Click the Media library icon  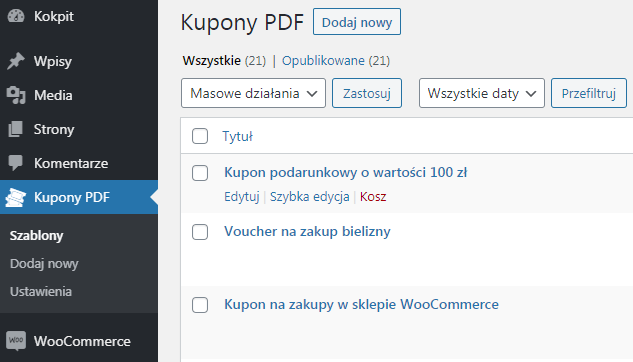(x=16, y=95)
